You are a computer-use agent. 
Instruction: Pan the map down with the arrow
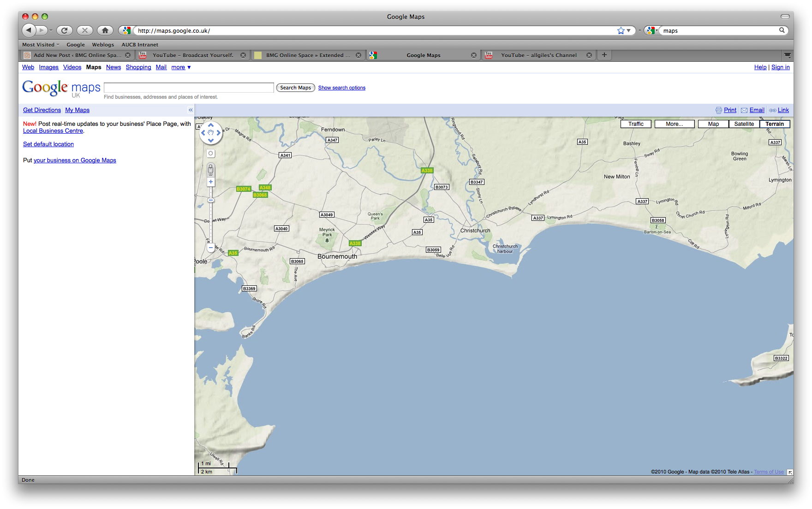pyautogui.click(x=211, y=141)
